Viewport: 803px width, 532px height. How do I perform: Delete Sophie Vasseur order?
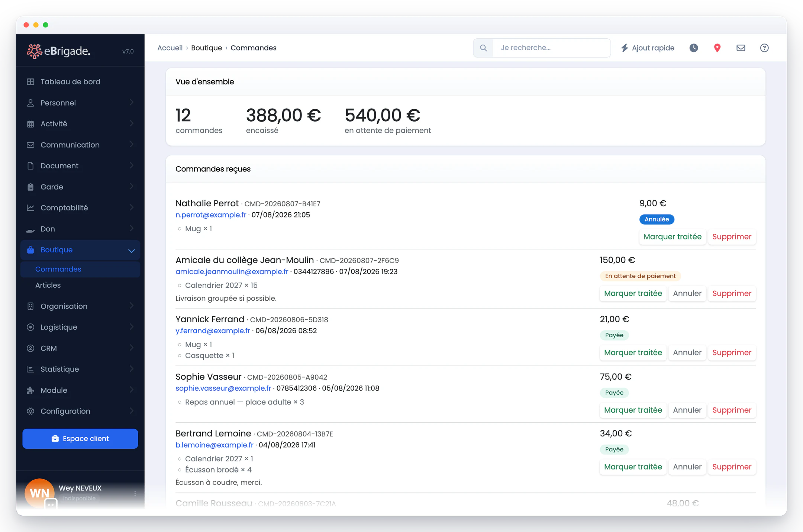coord(732,410)
